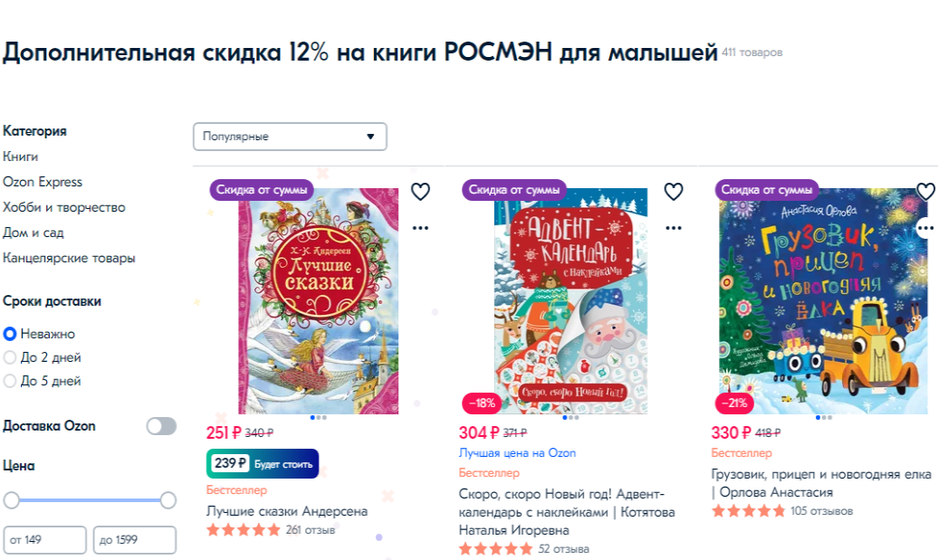Click heart icon on Грузовик, прицеп book
The height and width of the screenshot is (560, 938).
point(925,191)
